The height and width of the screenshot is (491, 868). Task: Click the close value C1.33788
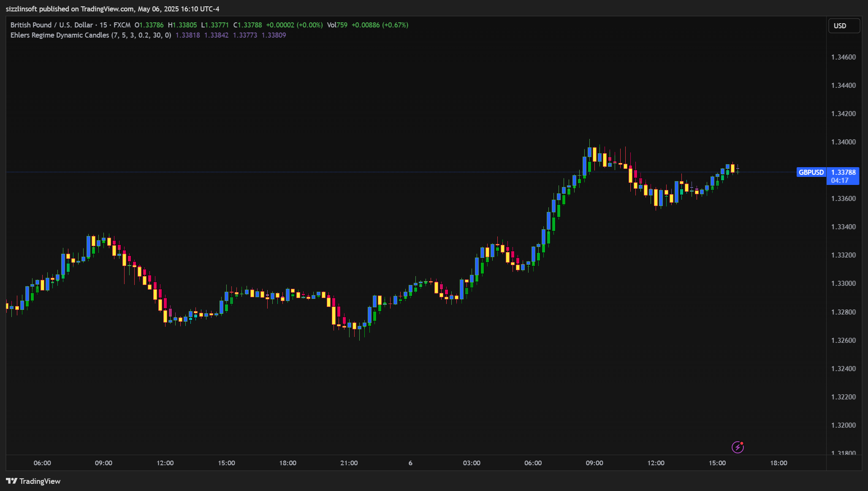[248, 25]
